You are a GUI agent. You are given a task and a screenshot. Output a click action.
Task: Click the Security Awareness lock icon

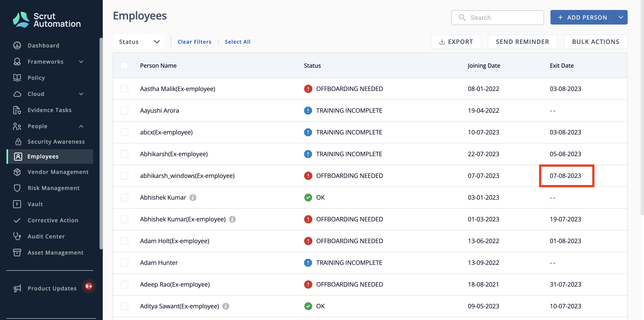(x=18, y=142)
